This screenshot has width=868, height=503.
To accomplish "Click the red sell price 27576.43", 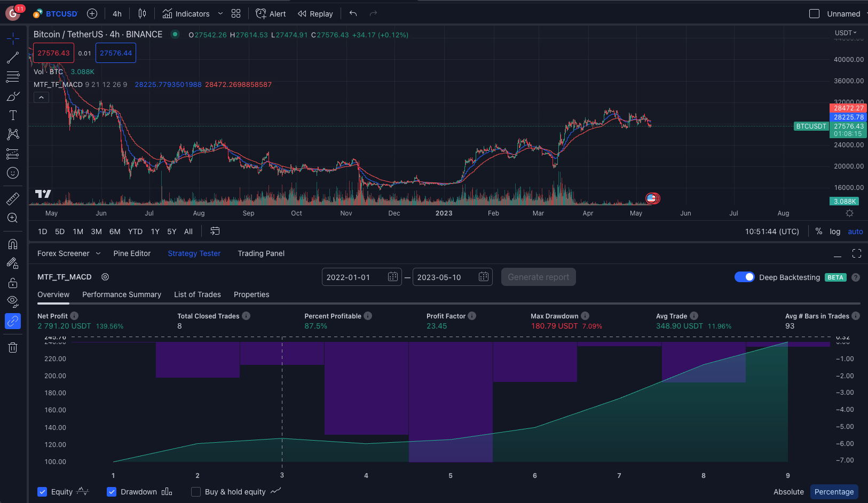I will pos(53,53).
